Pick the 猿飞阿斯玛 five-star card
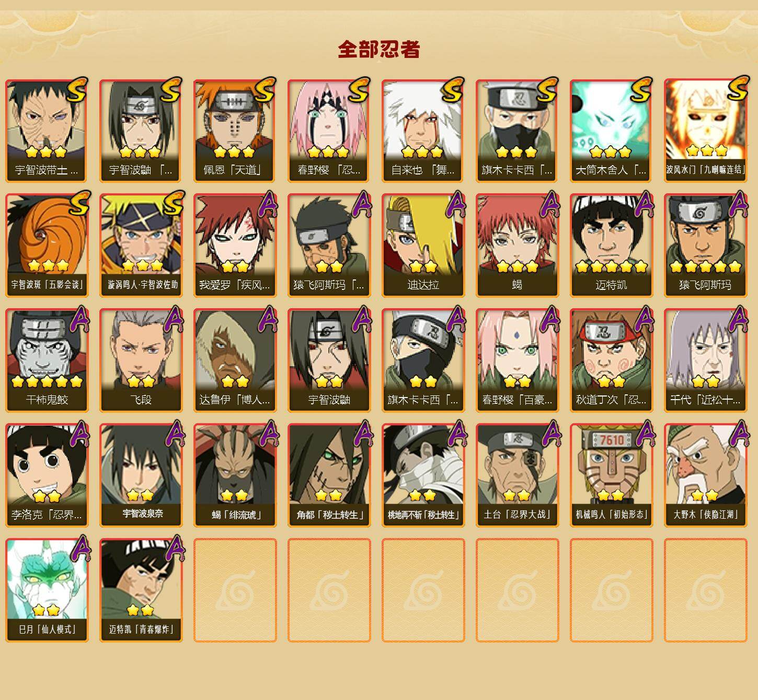Screen dimensions: 758x700 pos(705,246)
